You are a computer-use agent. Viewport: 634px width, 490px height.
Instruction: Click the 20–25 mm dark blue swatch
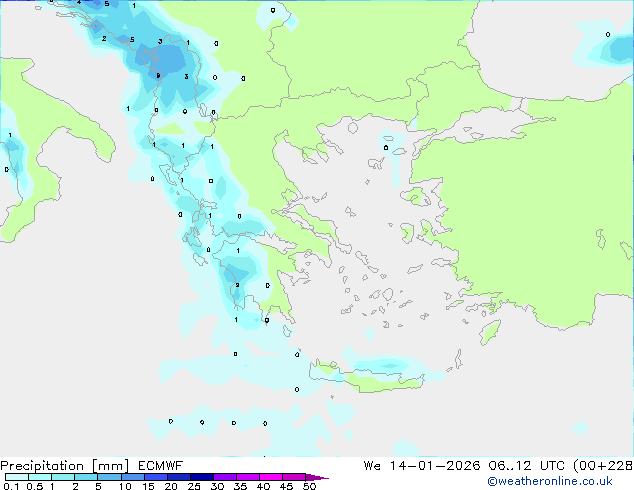tap(179, 477)
